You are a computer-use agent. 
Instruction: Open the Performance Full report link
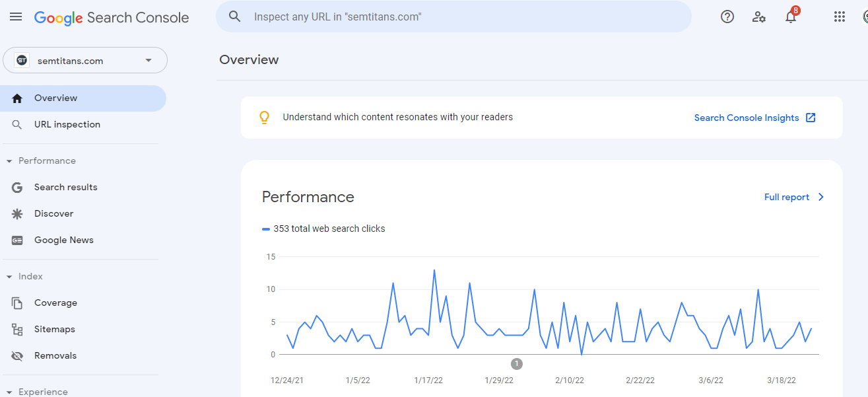pos(794,197)
